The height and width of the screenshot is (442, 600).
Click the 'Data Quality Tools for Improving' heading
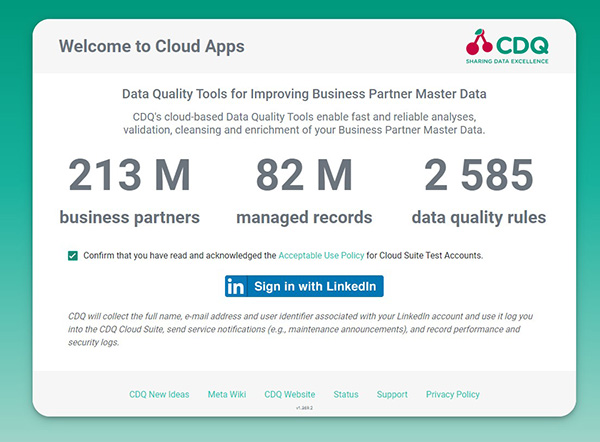coord(304,94)
